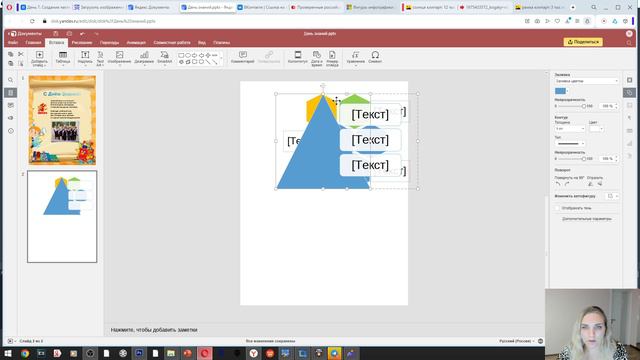
Task: Click Дополнительные параметры link
Action: 587,219
